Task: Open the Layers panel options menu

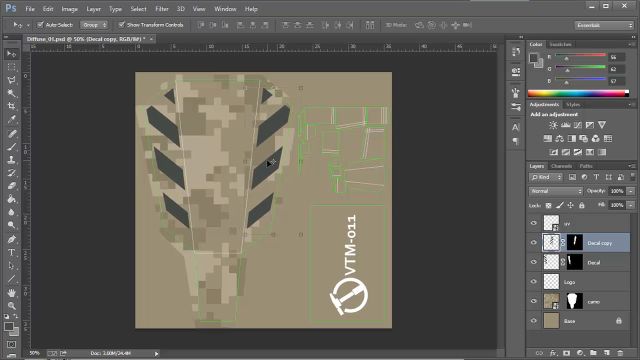Action: click(x=632, y=166)
